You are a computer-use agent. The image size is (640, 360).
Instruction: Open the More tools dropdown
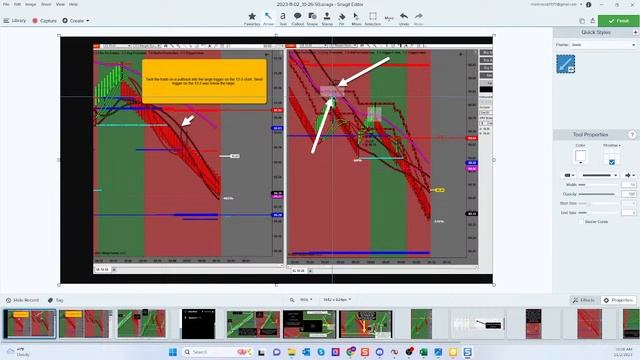point(389,18)
